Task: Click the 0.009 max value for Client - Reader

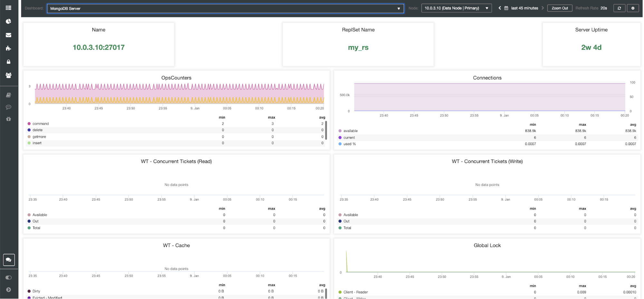Action: (582, 292)
